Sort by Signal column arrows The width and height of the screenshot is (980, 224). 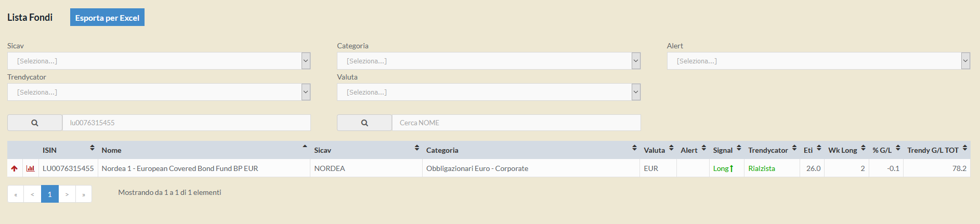point(739,148)
